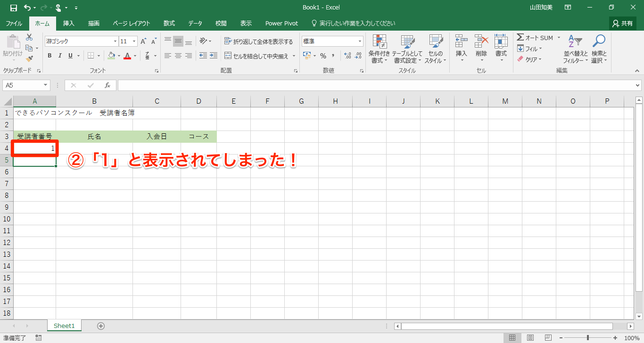The width and height of the screenshot is (644, 343).
Task: Click the zoom slider handle
Action: point(587,338)
